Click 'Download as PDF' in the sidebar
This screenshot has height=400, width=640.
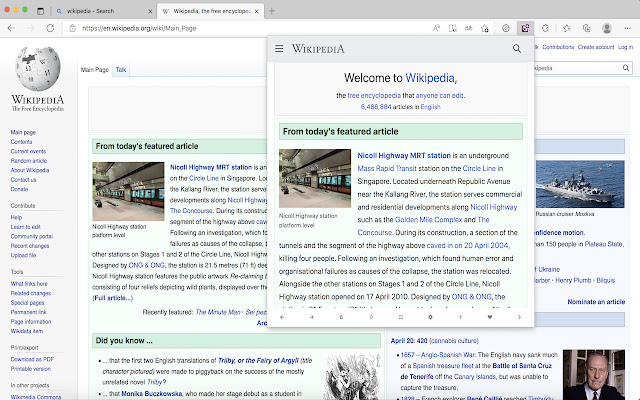(x=34, y=358)
